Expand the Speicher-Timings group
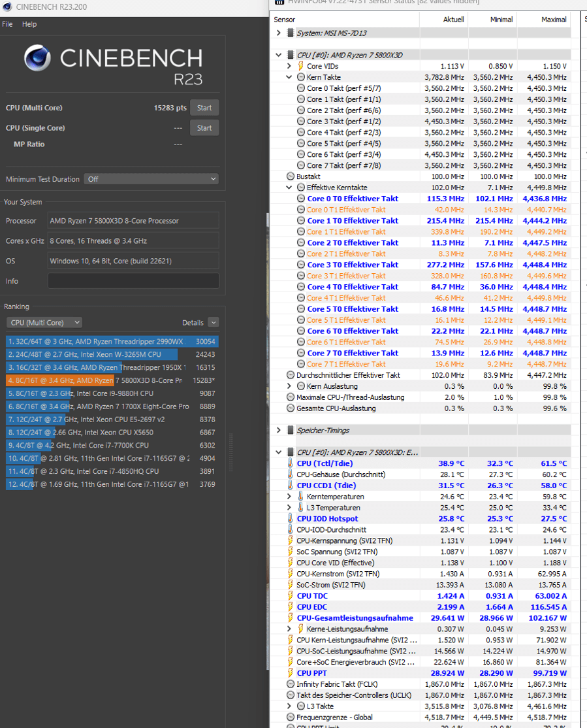 pos(278,431)
